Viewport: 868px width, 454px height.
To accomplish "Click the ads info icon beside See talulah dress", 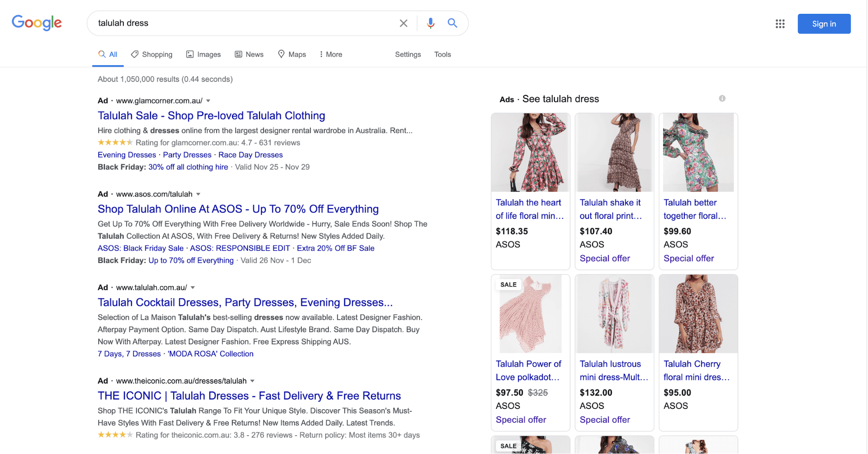I will click(722, 99).
